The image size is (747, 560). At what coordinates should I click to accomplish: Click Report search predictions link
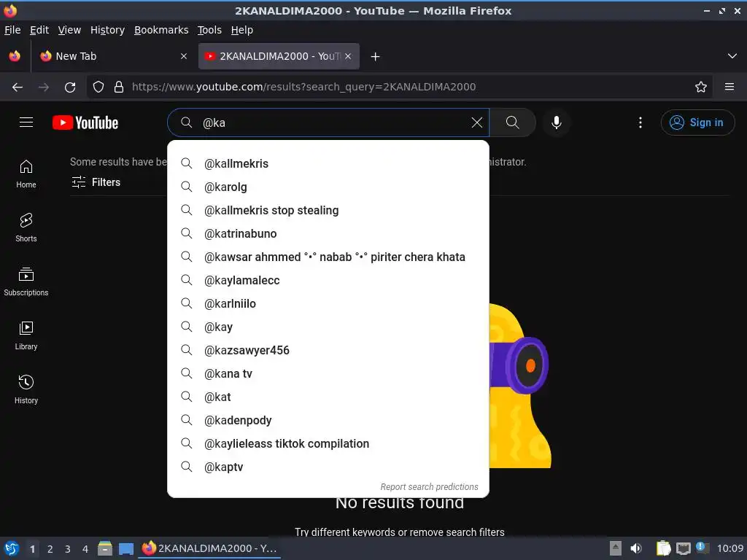pyautogui.click(x=429, y=486)
